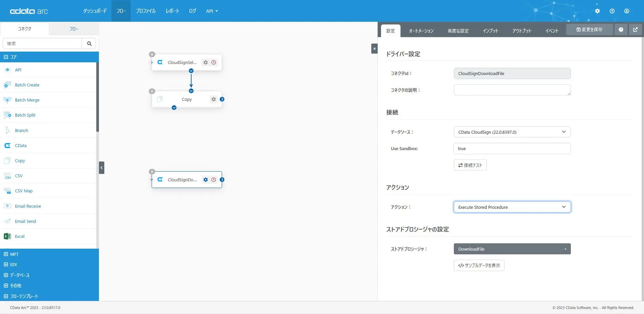Select the Email Send connector icon
The image size is (644, 314).
coord(7,221)
